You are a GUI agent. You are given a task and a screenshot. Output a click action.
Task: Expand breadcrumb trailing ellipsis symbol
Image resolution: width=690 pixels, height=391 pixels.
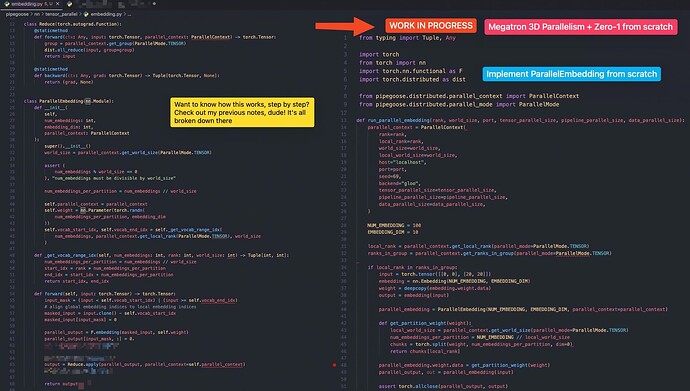[x=129, y=14]
